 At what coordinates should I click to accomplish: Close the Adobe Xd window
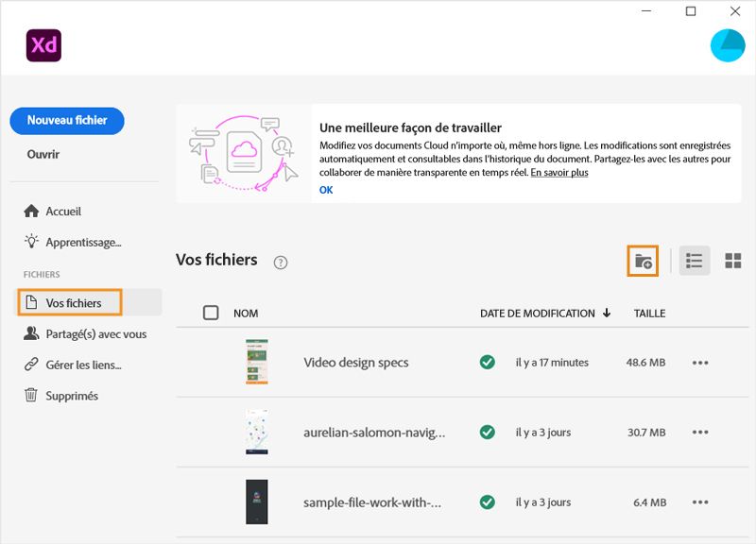pos(735,10)
